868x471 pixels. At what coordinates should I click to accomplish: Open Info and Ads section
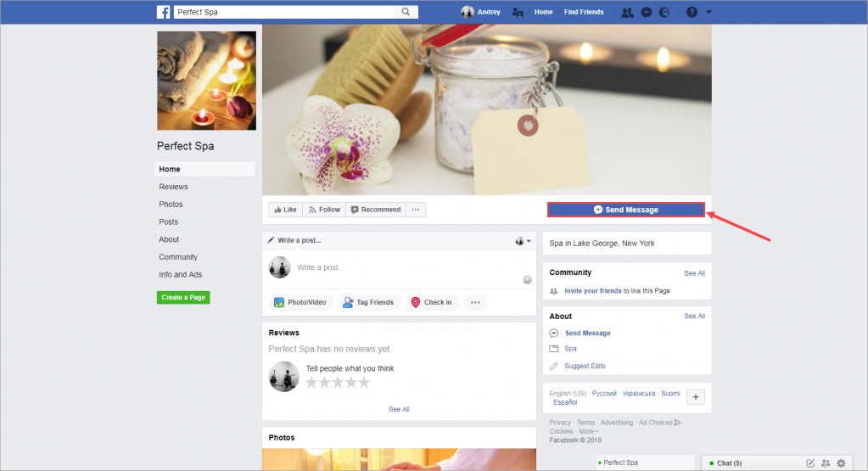[x=181, y=274]
